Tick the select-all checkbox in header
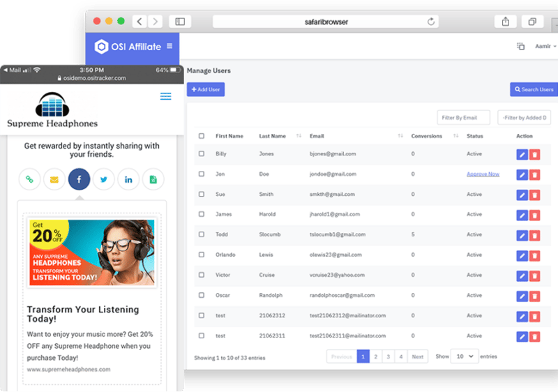The image size is (558, 392). [202, 136]
